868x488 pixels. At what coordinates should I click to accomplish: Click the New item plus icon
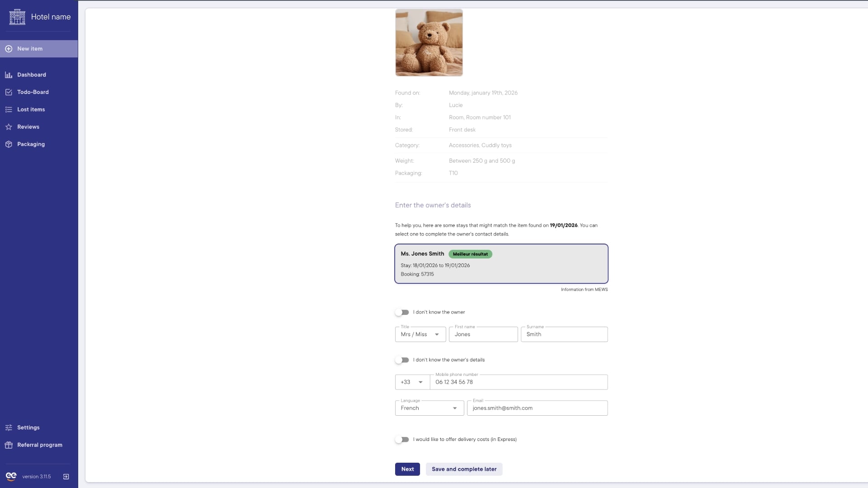point(9,49)
